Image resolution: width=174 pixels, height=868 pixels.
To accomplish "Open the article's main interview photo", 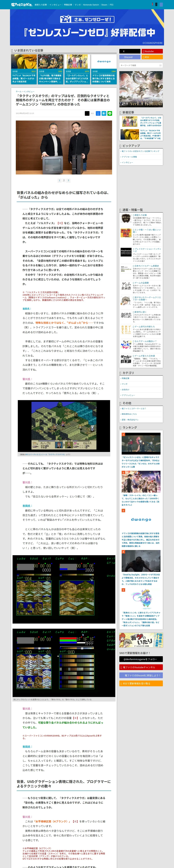I will [x=64, y=147].
